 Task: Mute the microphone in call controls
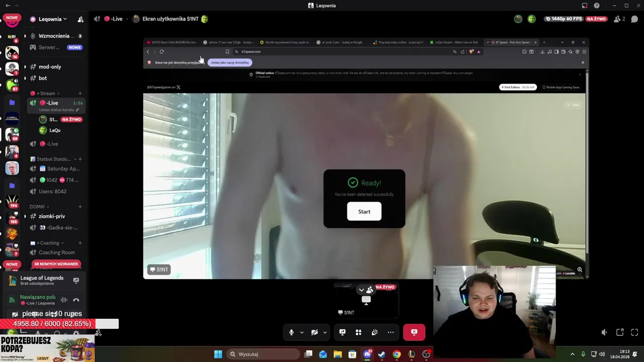click(291, 332)
